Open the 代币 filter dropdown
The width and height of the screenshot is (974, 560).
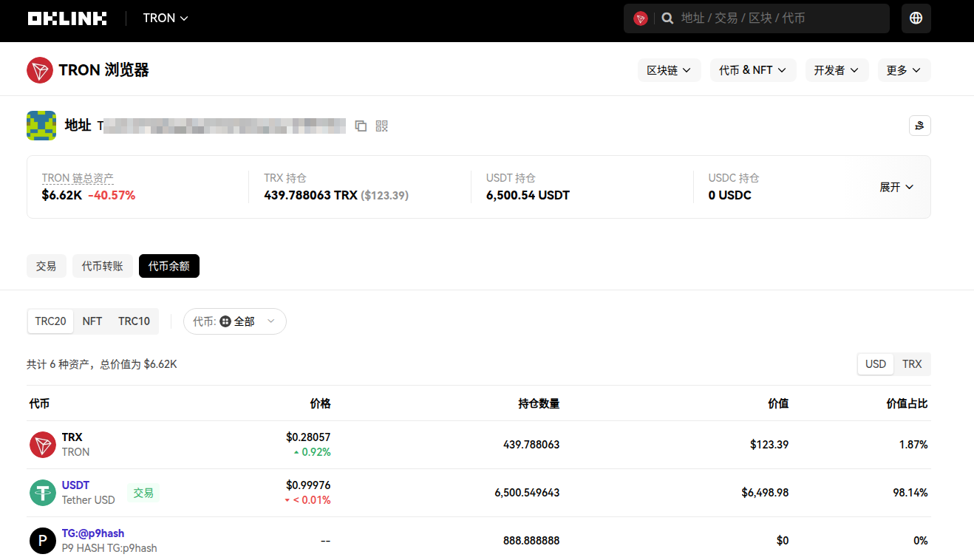pyautogui.click(x=234, y=321)
